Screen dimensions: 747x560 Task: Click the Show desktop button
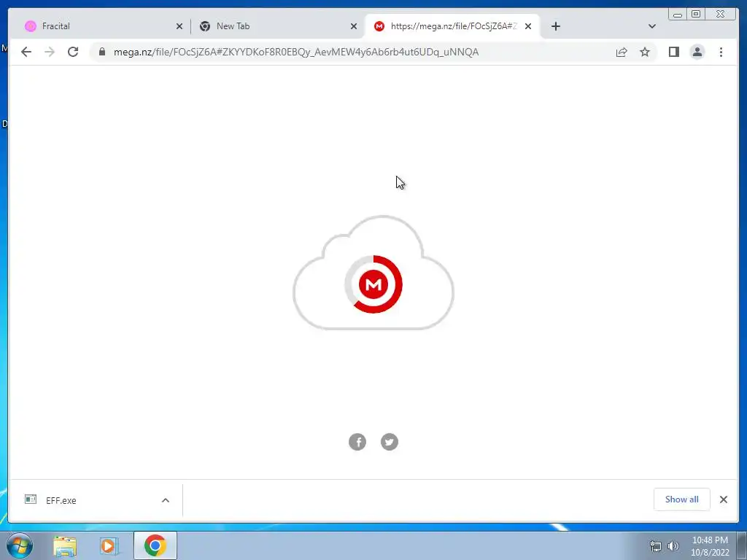click(742, 545)
